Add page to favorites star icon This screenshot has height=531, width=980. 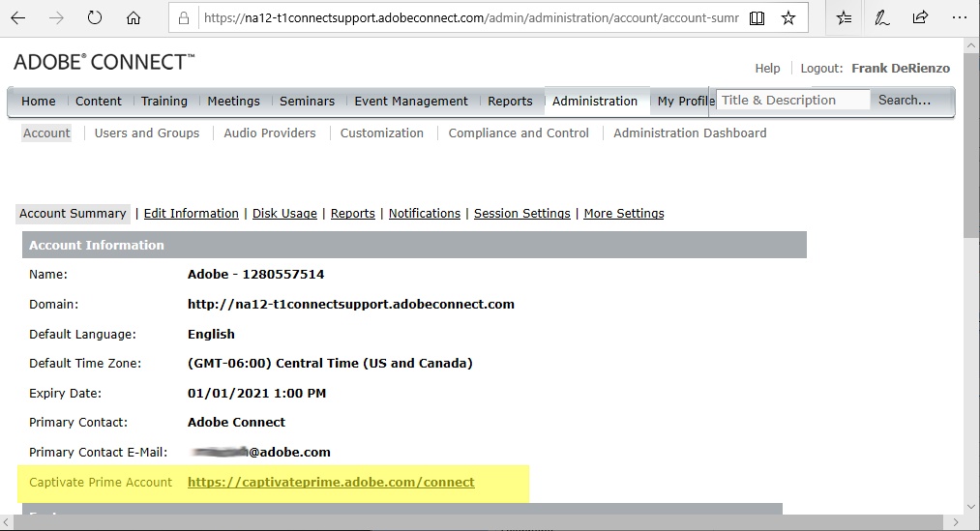click(788, 17)
